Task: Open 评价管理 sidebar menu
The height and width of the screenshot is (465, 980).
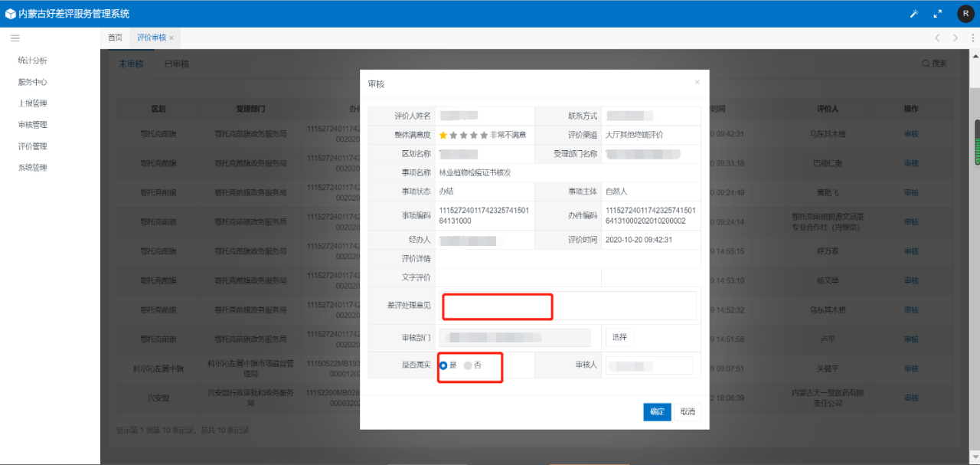Action: click(x=33, y=146)
